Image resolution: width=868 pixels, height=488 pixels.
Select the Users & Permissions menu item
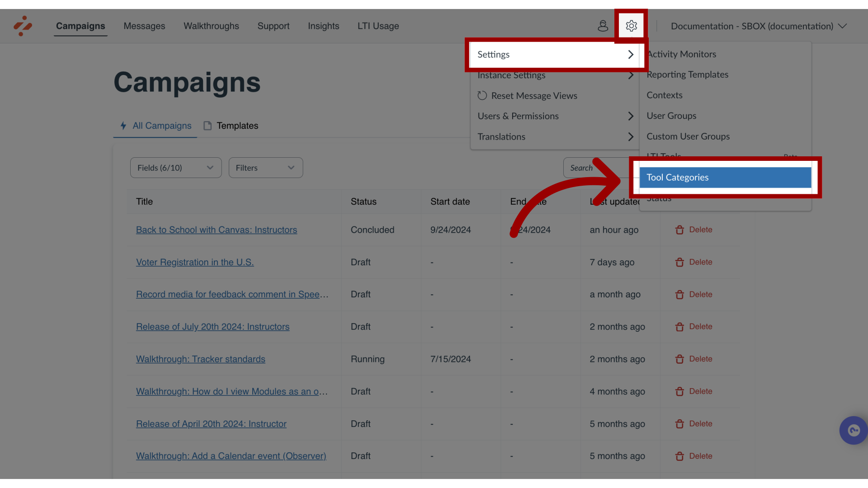[555, 116]
